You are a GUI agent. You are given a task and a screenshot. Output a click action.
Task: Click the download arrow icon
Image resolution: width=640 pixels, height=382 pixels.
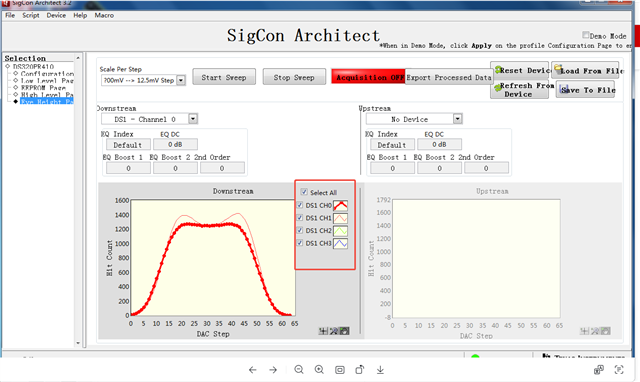[x=380, y=370]
